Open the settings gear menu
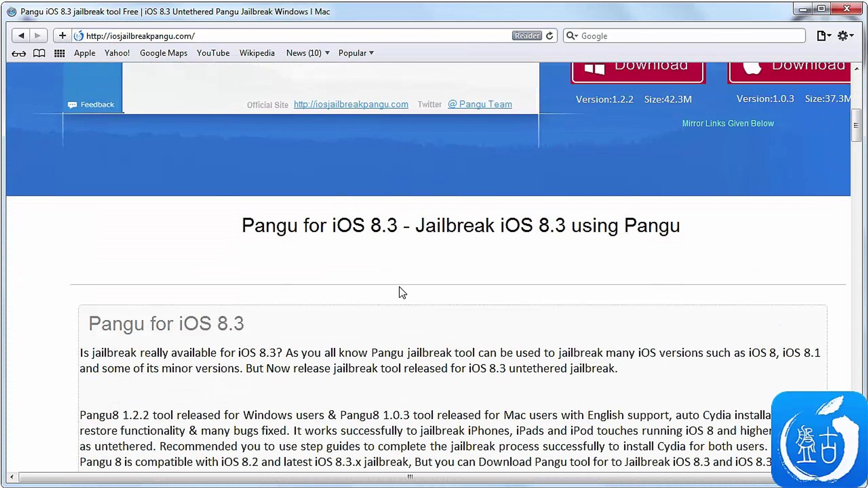 [x=845, y=36]
